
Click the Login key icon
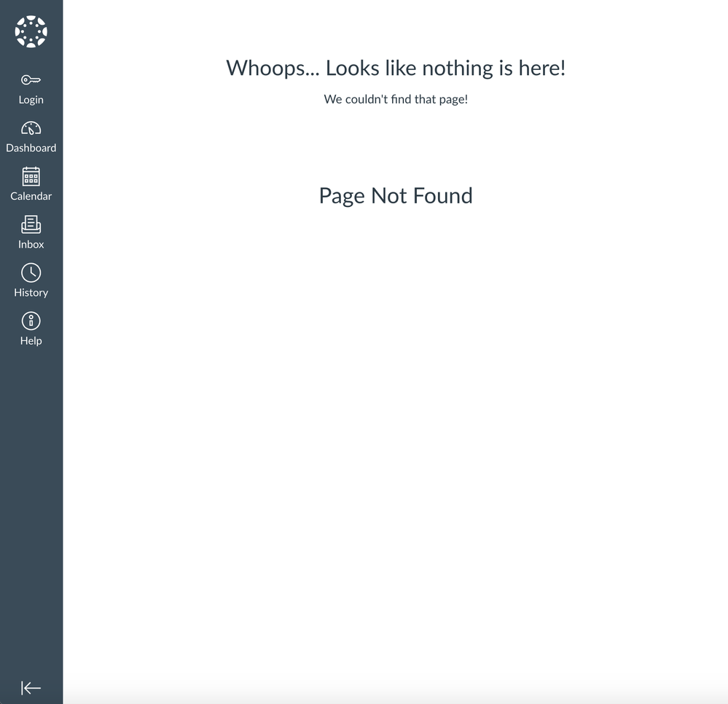point(31,80)
